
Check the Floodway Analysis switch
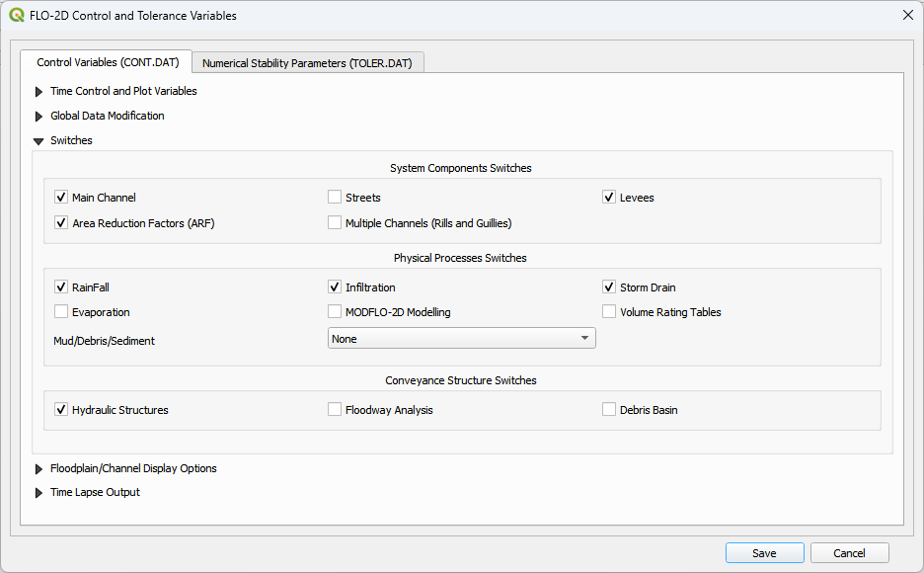click(335, 408)
